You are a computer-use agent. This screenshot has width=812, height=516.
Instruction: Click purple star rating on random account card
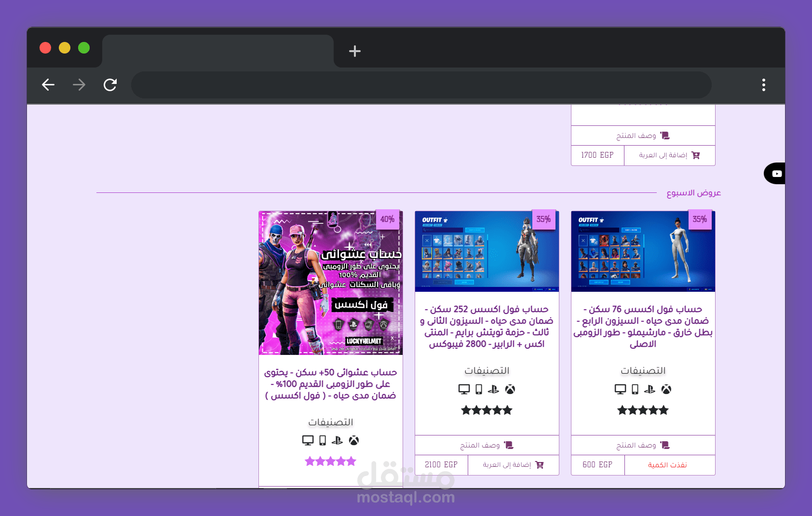(x=331, y=462)
